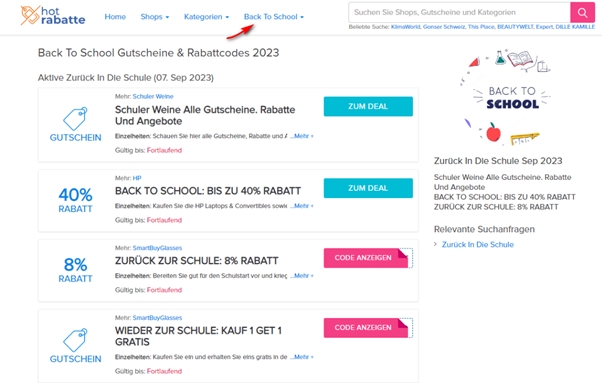Open the SmartBuyGlasses link on the 8% offer

click(157, 248)
